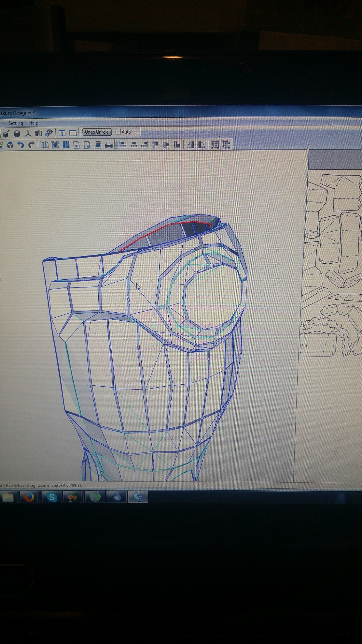
Task: Click the three-axis icon in top toolbar
Action: (x=28, y=133)
